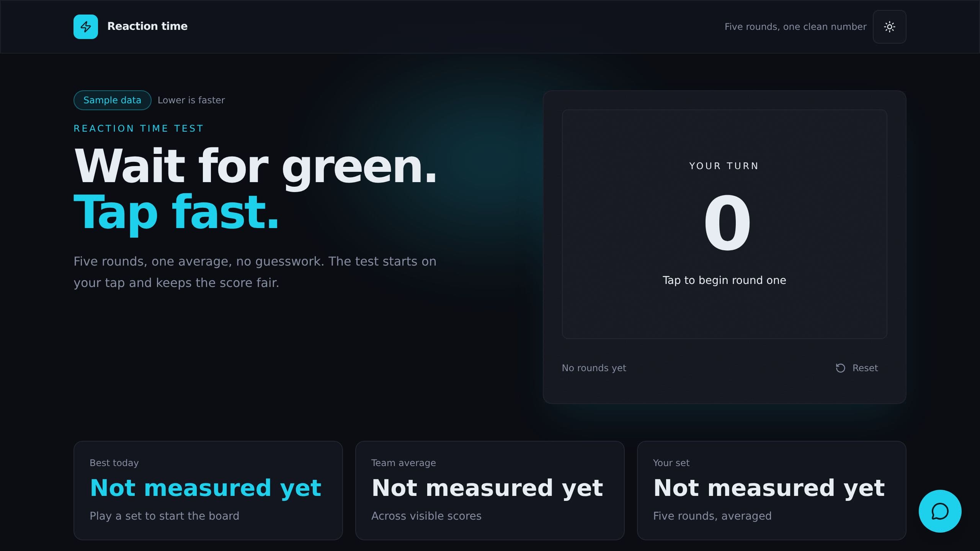
Task: Click the lightning bolt logo icon
Action: (x=85, y=26)
